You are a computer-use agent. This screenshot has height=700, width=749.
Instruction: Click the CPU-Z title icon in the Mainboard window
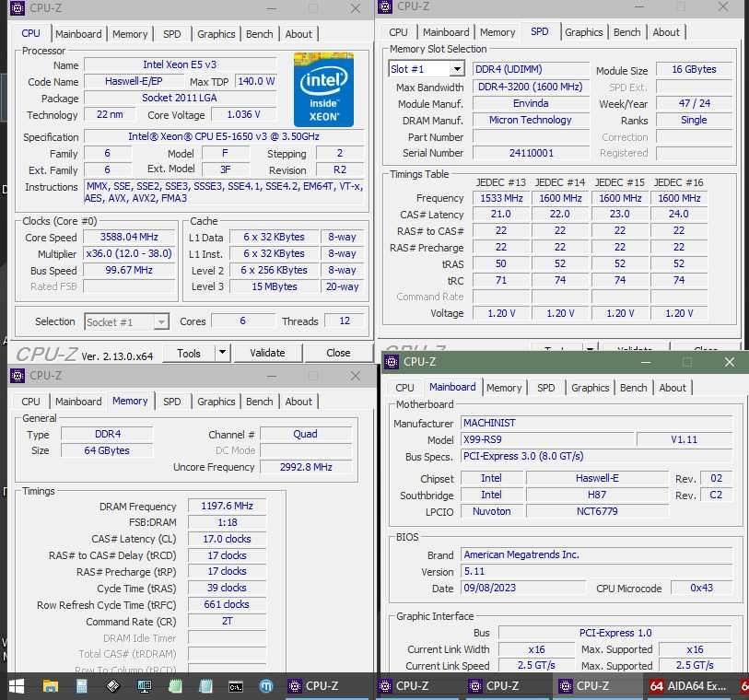tap(392, 362)
